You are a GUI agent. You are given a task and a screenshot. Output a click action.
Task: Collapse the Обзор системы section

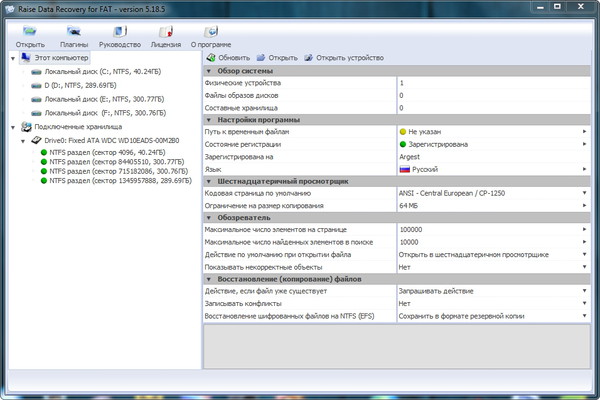click(209, 71)
